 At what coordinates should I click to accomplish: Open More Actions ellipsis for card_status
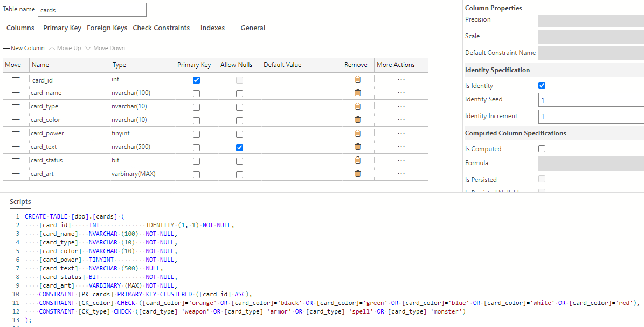point(401,160)
